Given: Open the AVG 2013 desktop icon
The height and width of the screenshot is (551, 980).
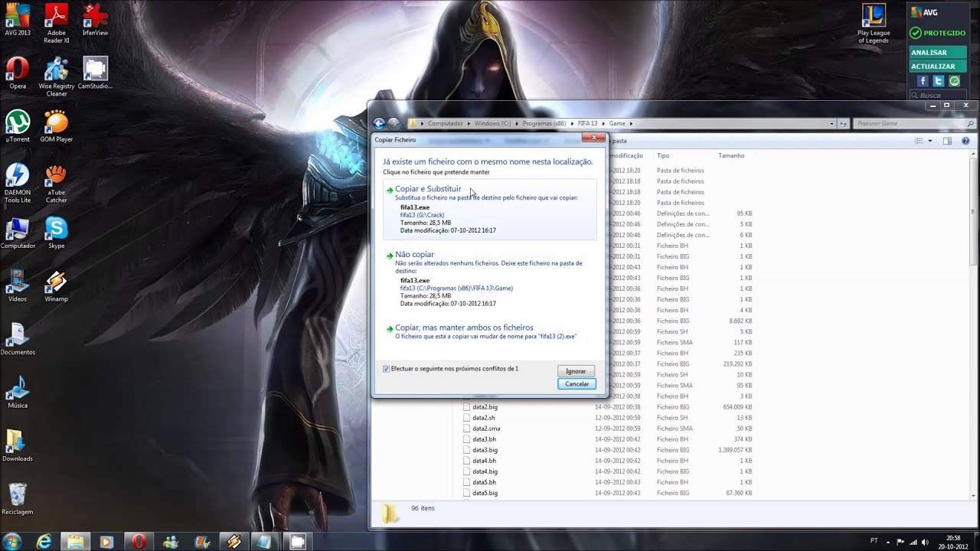Looking at the screenshot, I should click(18, 21).
